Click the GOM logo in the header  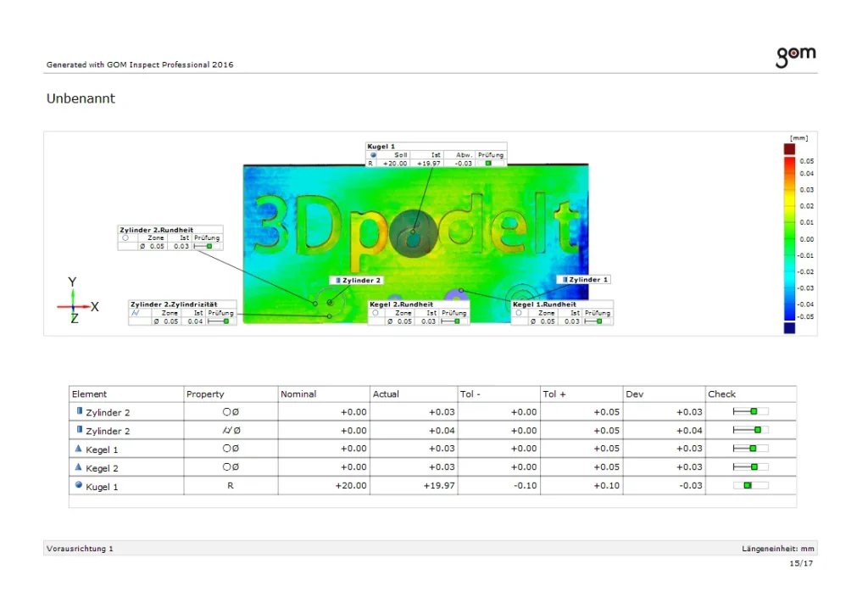tap(795, 57)
